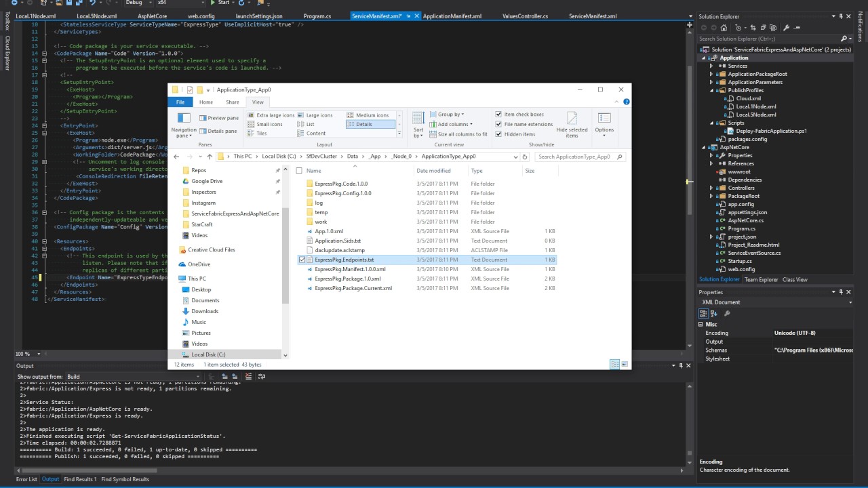Sort by Date modified column header

(433, 171)
